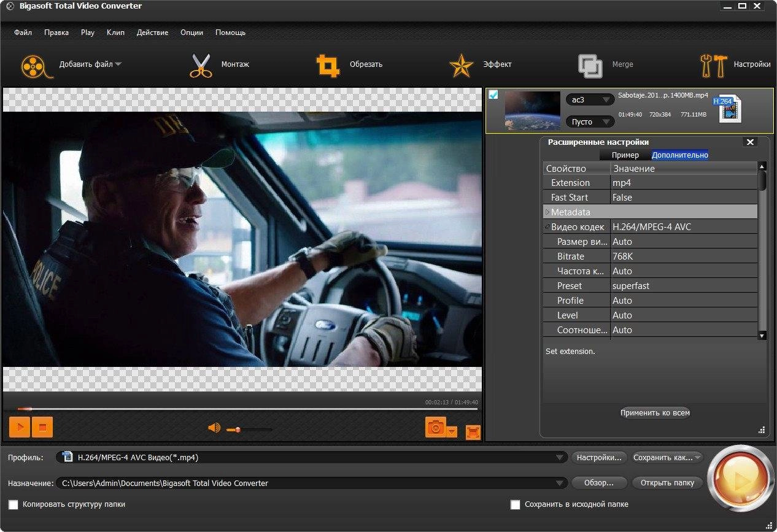Open the Правка menu
This screenshot has width=777, height=532.
56,32
